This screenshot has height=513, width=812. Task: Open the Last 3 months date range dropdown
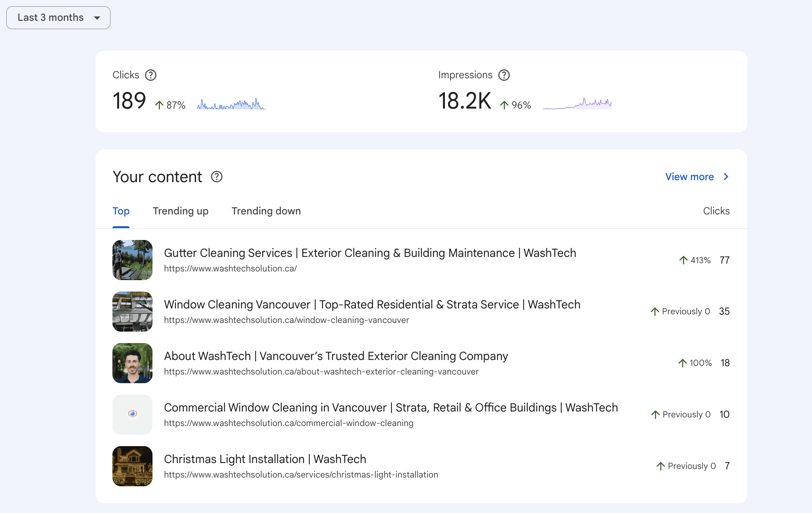coord(58,17)
